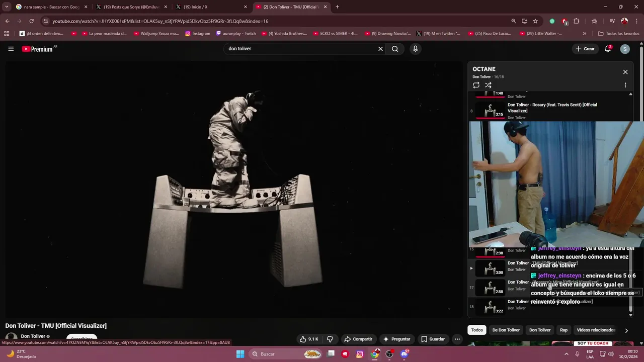Open the auronplay - Twitch bookmark
Viewport: 644px width, 362px height.
pyautogui.click(x=236, y=34)
